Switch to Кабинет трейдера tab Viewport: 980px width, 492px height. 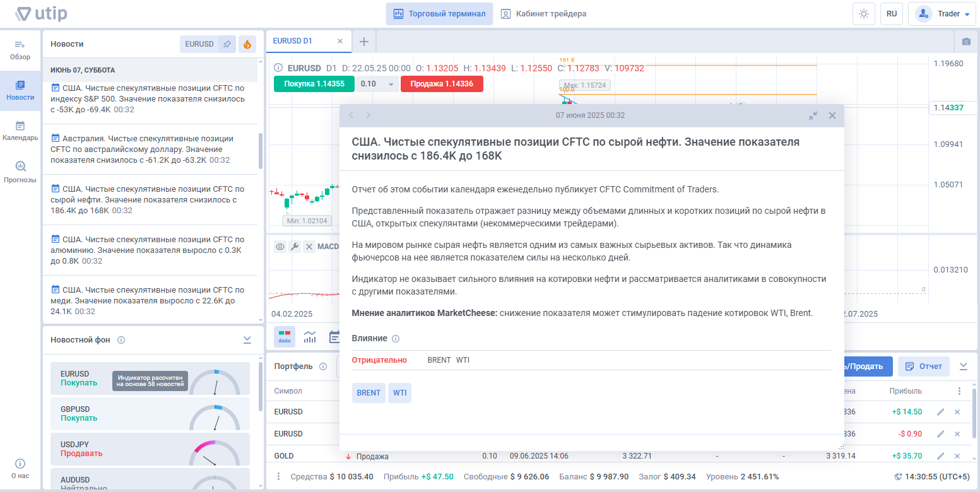click(544, 14)
